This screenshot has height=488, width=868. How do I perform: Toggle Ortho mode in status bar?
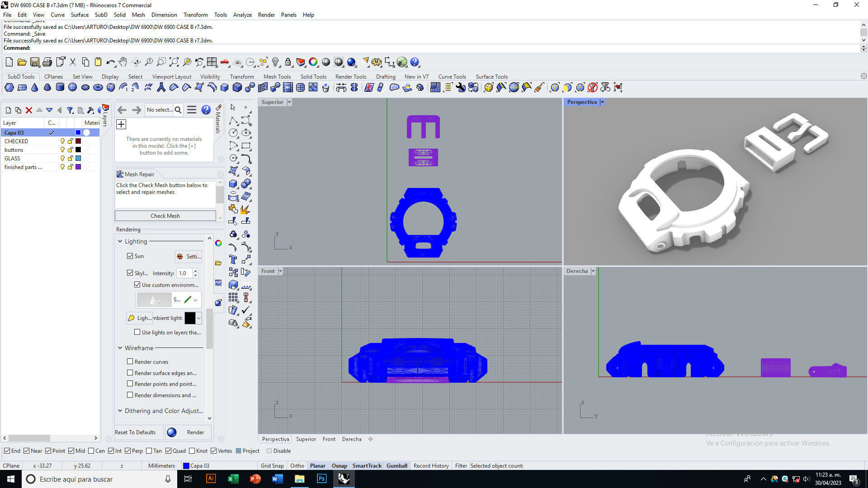click(297, 466)
